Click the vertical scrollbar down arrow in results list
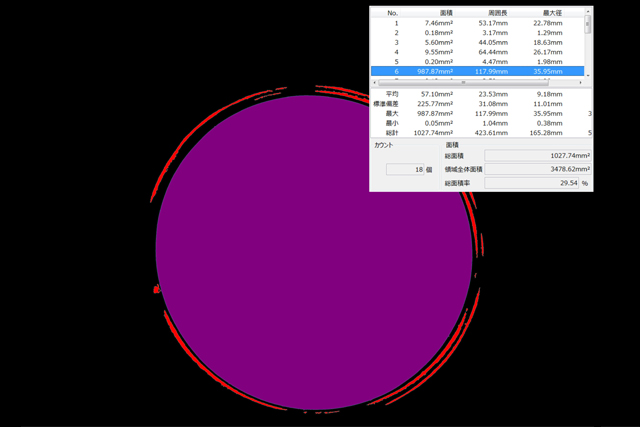Viewport: 640px width, 427px height. click(587, 75)
